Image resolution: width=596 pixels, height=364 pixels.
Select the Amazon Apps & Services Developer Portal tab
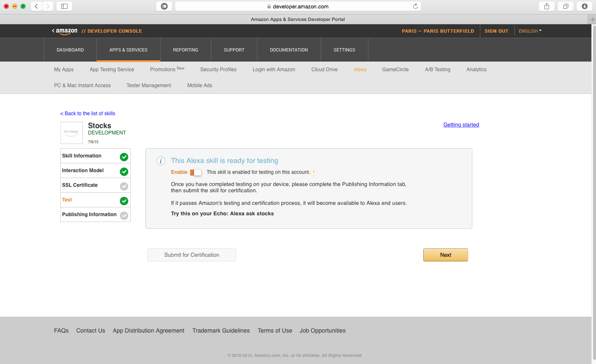[298, 19]
